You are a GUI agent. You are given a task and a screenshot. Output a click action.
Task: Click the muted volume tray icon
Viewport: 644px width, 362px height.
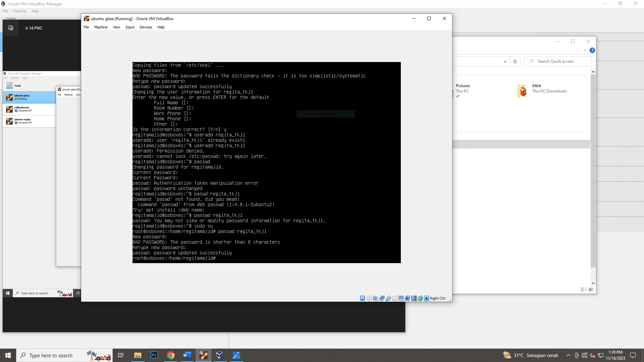coord(592,355)
